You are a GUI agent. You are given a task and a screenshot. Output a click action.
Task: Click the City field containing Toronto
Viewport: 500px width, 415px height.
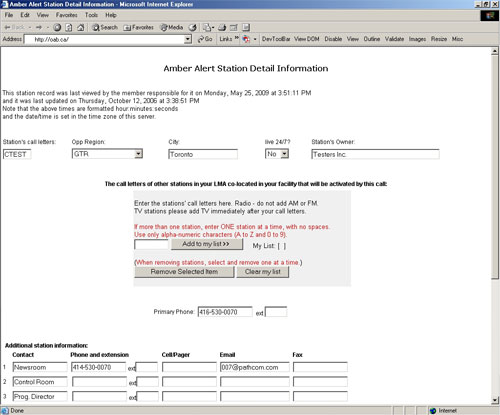point(203,154)
